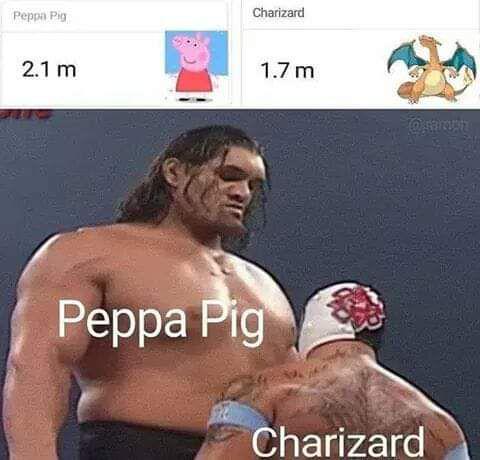Click the large white Charizard caption

pos(338,441)
